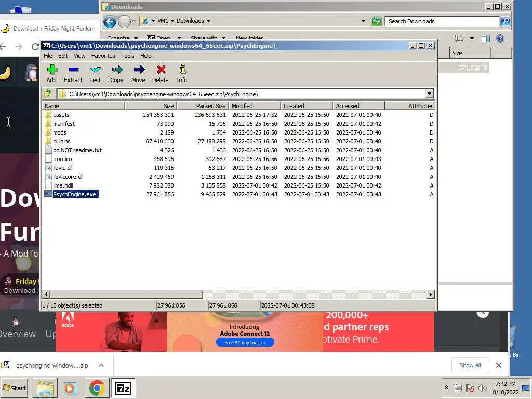Select the libvlccore.dll file

pos(68,177)
